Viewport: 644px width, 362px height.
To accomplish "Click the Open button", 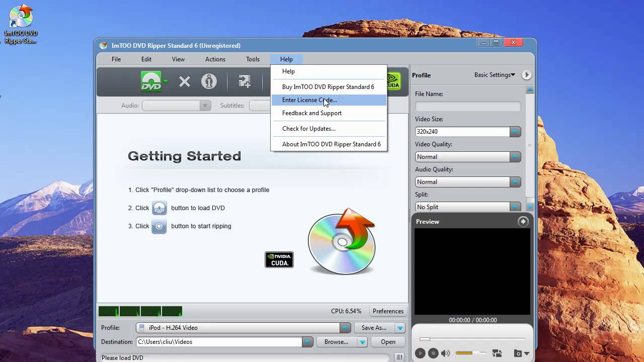I will tap(388, 342).
